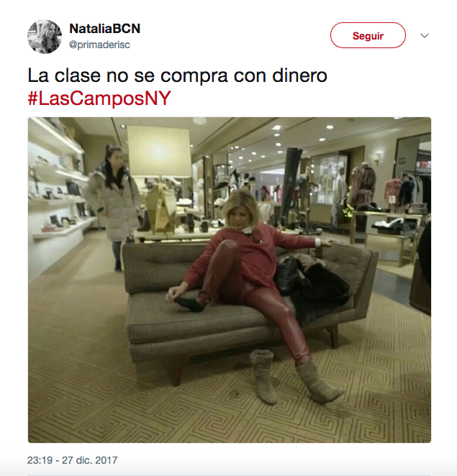Follow the user via red-outlined Seguir pill

[368, 35]
